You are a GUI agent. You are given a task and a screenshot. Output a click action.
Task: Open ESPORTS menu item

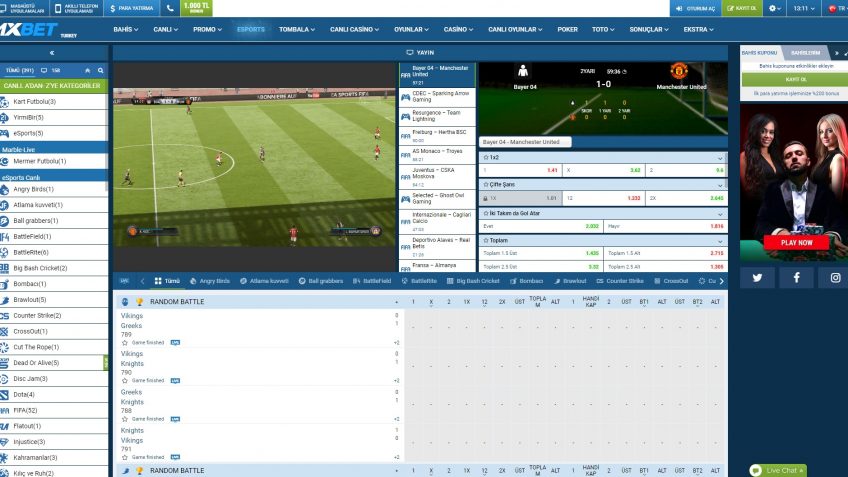[251, 29]
